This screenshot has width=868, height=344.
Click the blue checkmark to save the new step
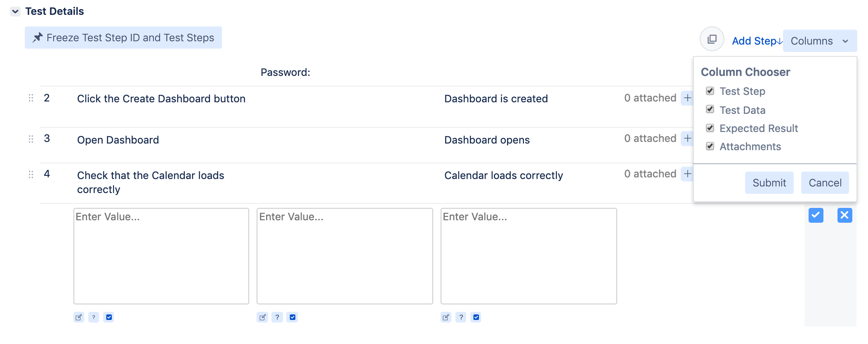(816, 215)
